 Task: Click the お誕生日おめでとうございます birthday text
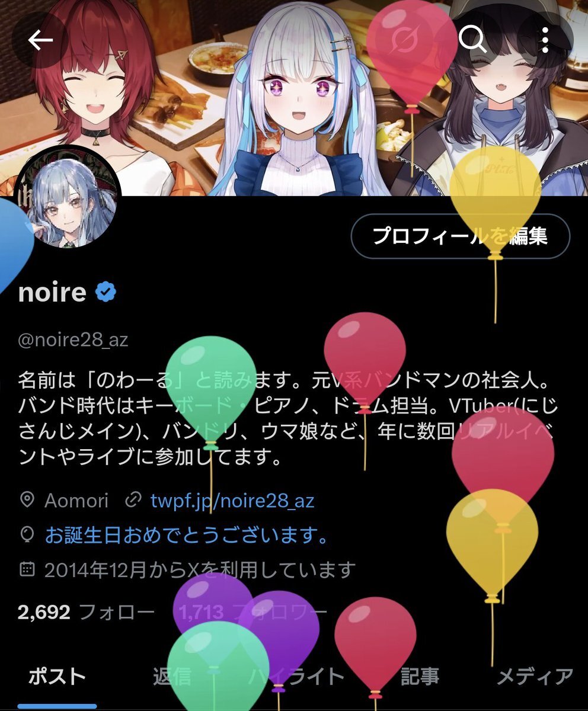(187, 536)
